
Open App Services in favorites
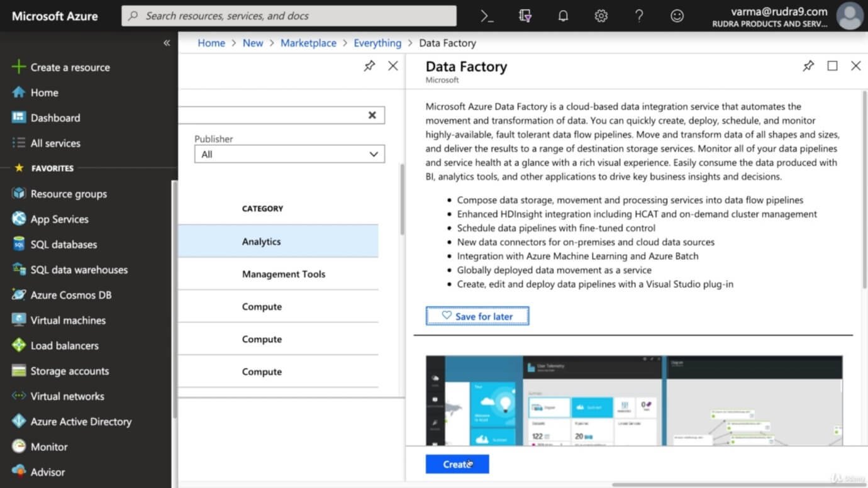60,219
